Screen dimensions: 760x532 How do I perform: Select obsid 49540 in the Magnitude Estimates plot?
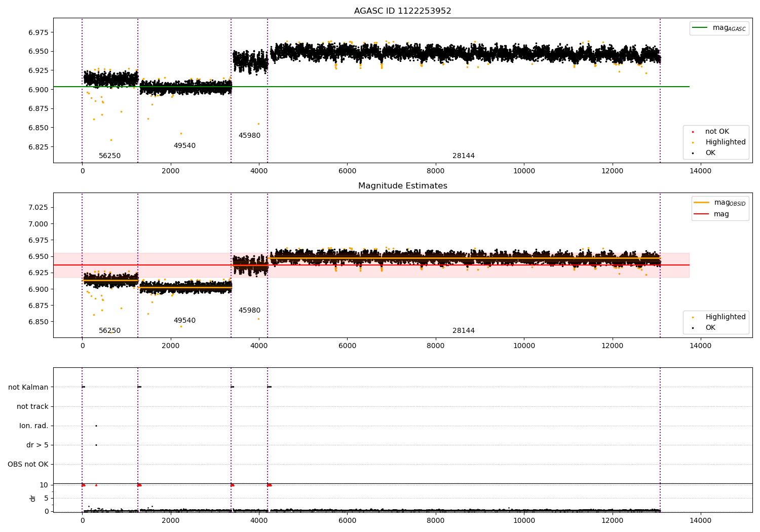coord(184,321)
